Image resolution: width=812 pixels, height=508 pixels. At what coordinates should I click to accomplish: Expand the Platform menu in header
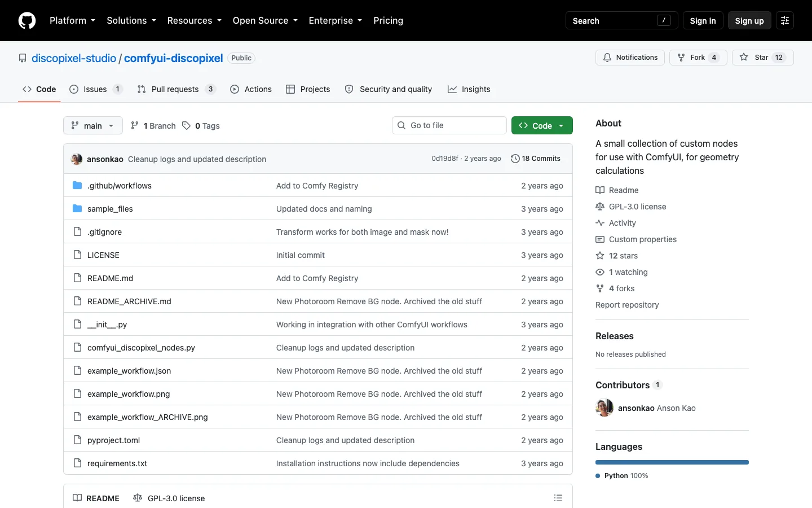[x=72, y=20]
